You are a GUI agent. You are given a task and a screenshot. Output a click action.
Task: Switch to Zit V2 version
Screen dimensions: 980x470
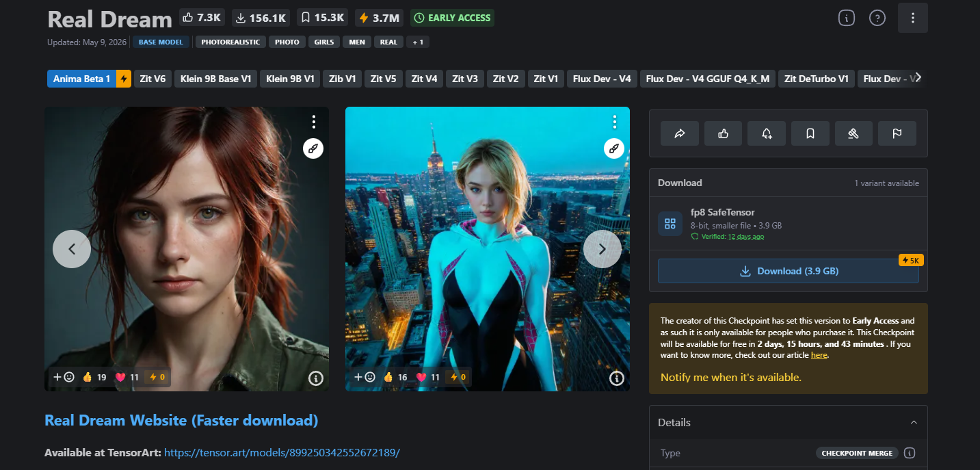(x=506, y=79)
